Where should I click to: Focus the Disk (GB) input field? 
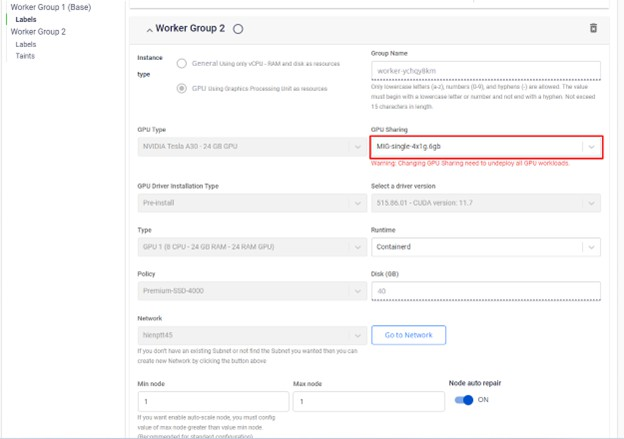pyautogui.click(x=486, y=291)
